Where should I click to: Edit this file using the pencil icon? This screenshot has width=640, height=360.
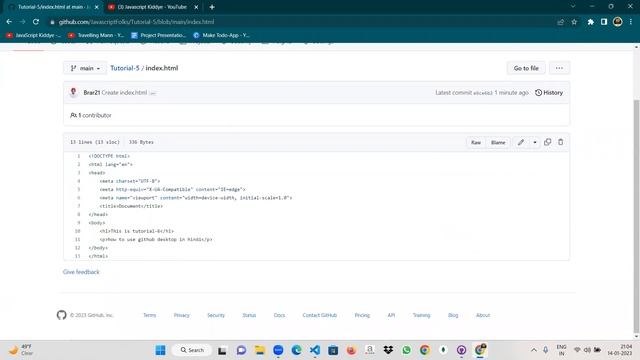521,142
